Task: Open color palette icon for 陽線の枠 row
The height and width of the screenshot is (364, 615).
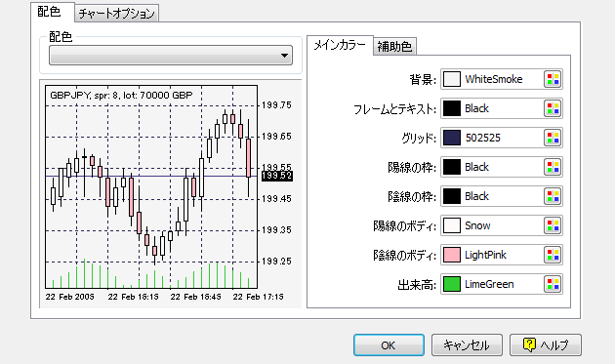Action: (x=553, y=167)
